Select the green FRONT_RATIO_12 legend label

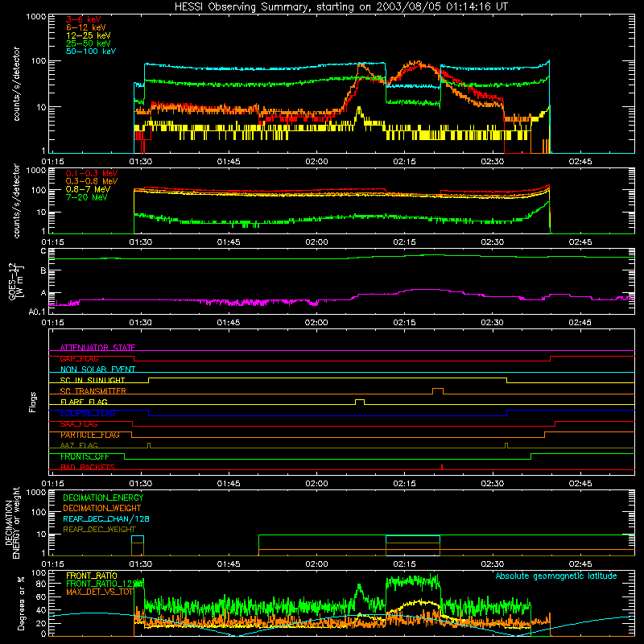click(x=105, y=584)
